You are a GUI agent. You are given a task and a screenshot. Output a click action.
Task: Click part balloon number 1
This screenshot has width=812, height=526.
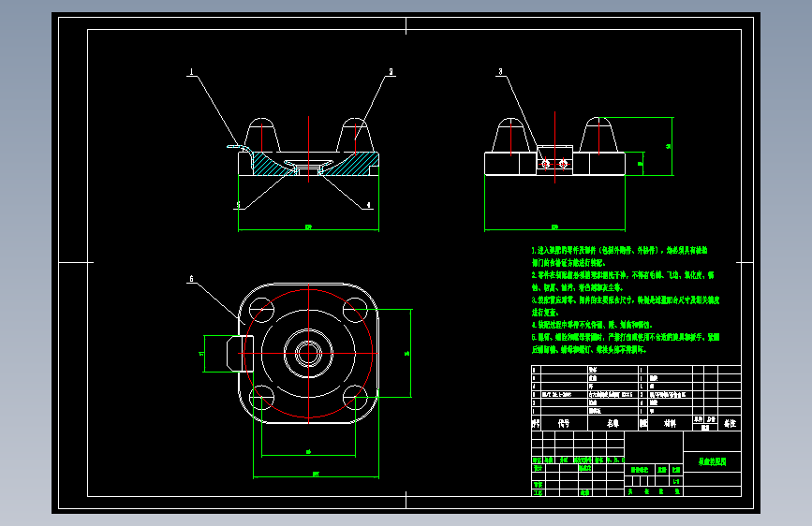192,72
